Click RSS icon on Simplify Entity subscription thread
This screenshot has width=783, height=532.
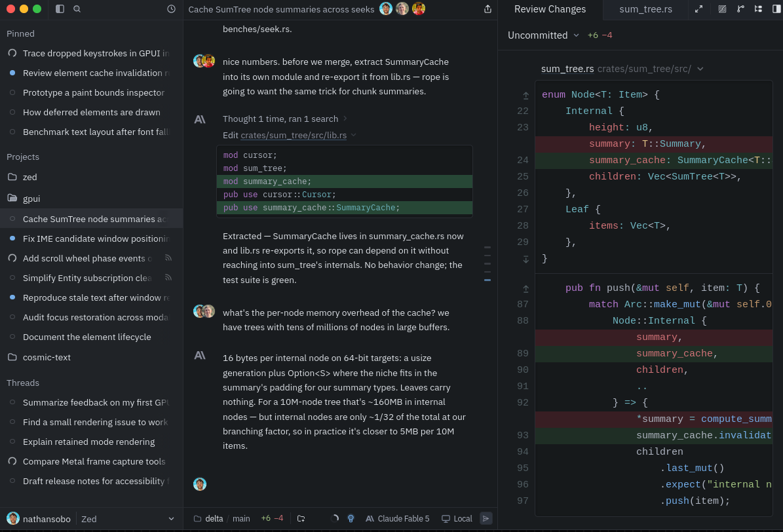[168, 278]
